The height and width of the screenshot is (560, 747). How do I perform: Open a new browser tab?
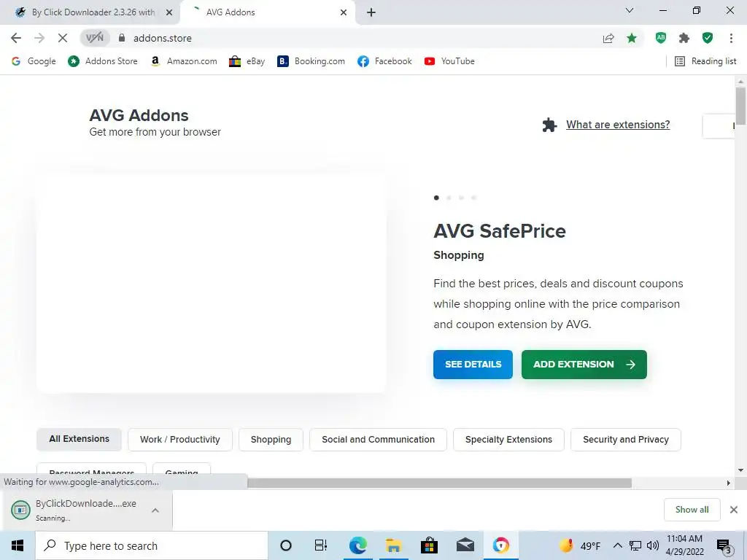[371, 12]
